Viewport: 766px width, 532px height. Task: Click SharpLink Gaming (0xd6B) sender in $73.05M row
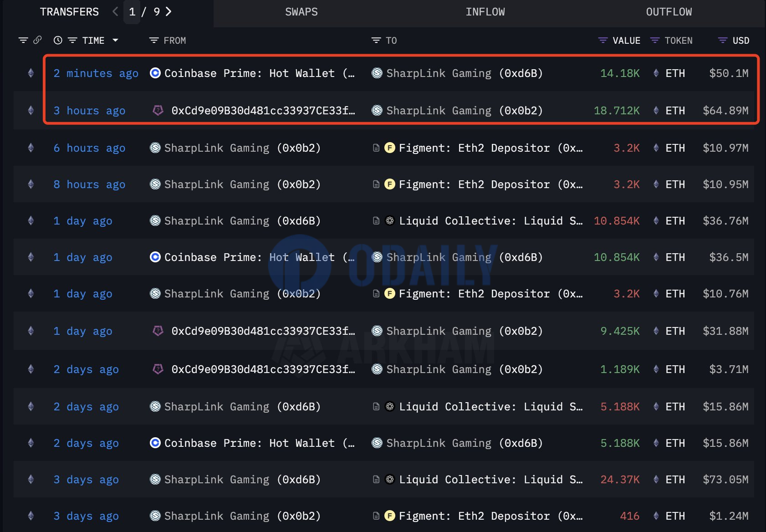pos(242,480)
